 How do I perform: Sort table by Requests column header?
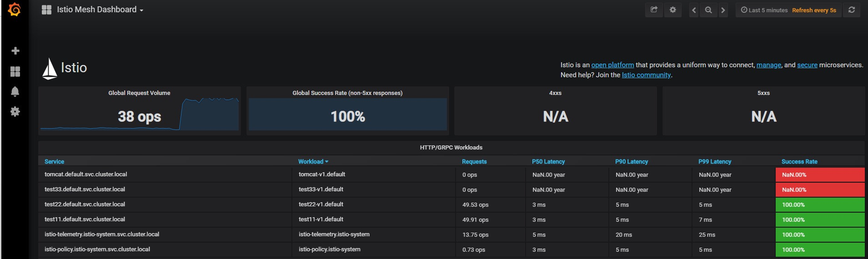coord(474,162)
